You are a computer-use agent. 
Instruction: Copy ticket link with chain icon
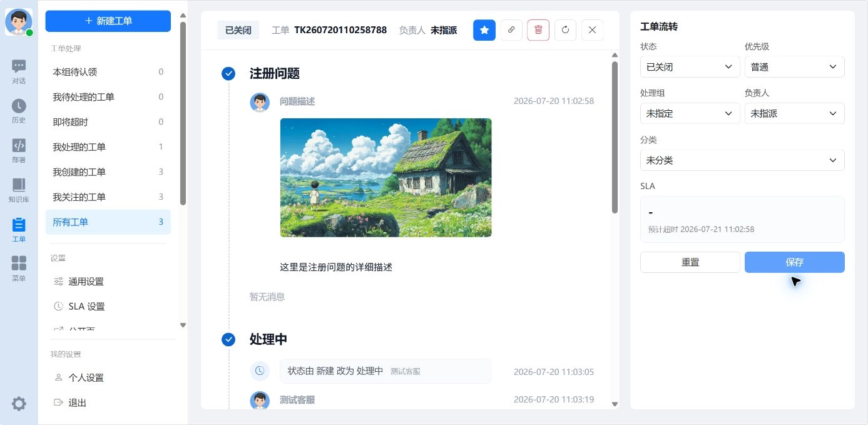(511, 30)
